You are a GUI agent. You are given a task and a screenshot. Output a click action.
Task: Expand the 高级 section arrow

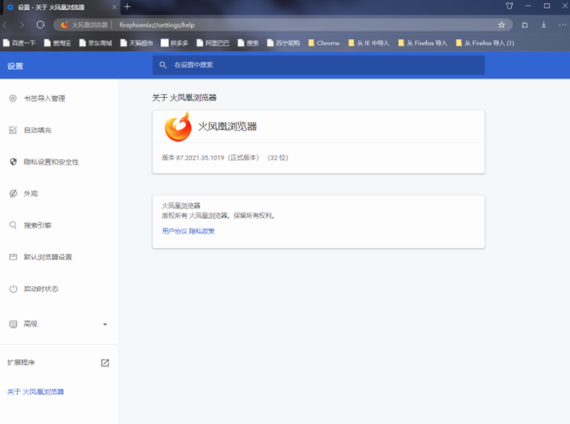pos(105,324)
